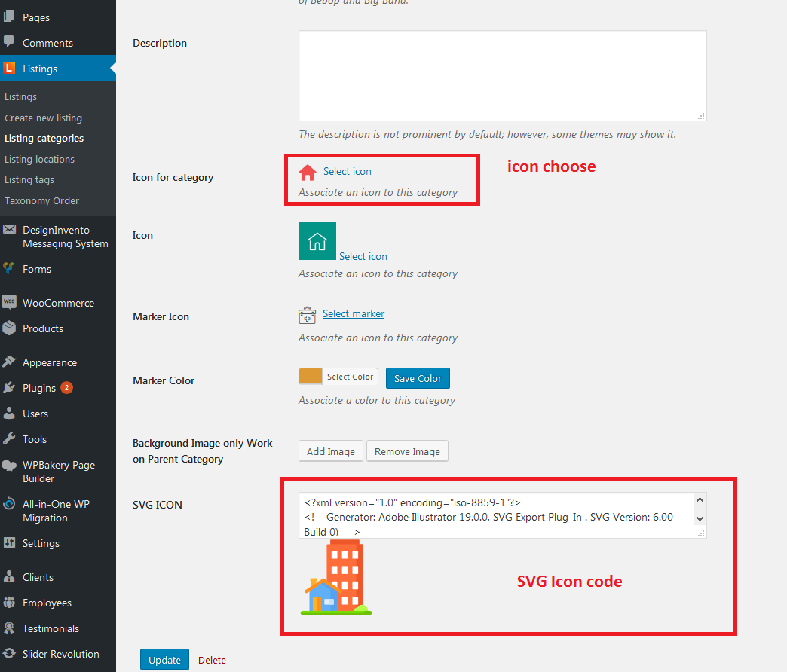
Task: Open the Select Color picker
Action: click(x=350, y=377)
